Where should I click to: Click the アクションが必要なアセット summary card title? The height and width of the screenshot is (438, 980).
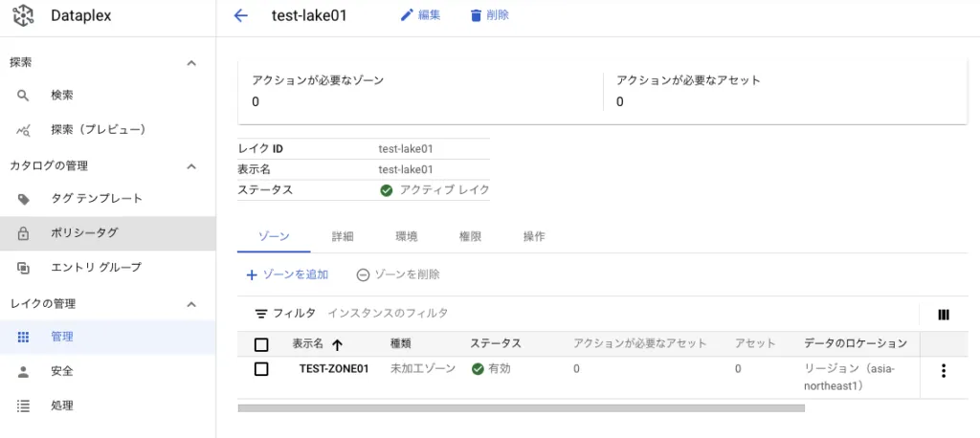tap(688, 80)
